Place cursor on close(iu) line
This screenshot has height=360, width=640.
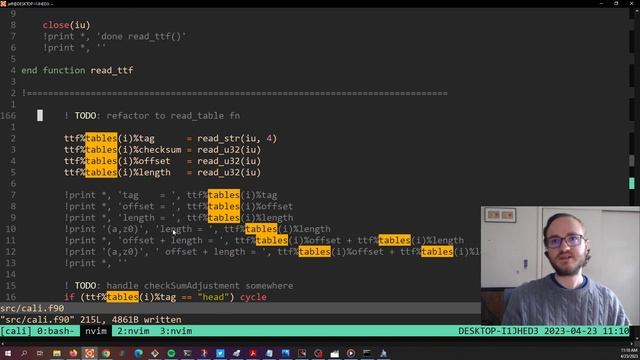click(66, 25)
